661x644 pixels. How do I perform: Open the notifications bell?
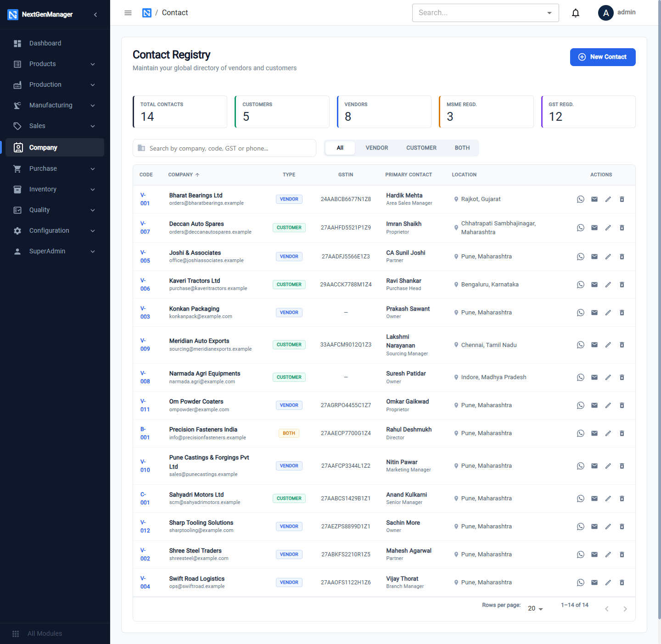(576, 13)
